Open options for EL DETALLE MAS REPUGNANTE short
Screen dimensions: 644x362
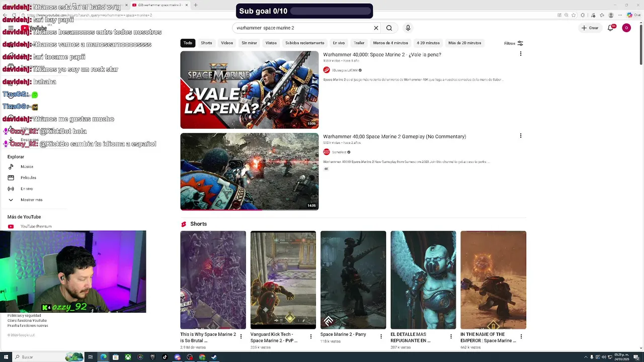(x=451, y=336)
